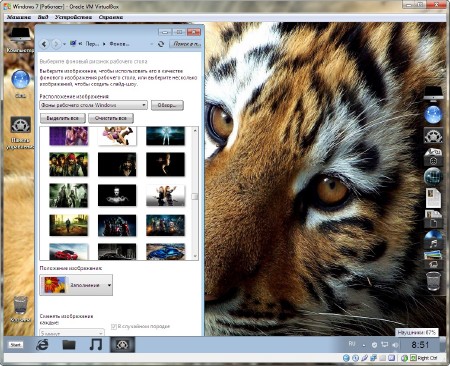Go back in the wallpaper dialog
Image resolution: width=450 pixels, height=366 pixels.
[x=44, y=44]
